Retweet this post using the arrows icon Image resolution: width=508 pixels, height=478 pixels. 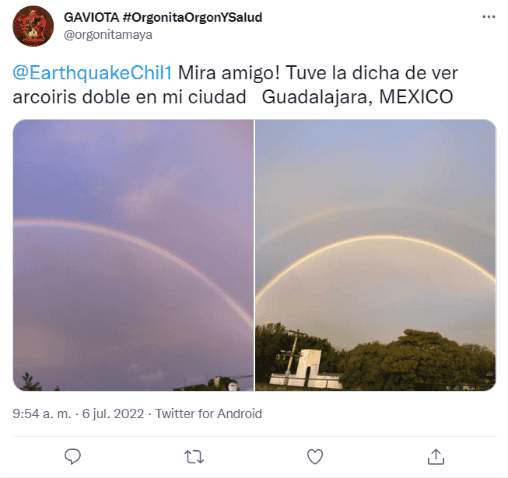pos(194,457)
